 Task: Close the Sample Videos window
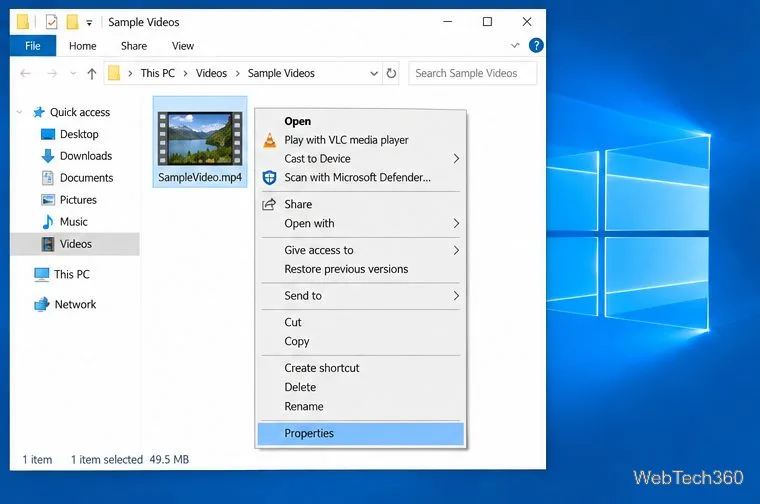[x=527, y=22]
